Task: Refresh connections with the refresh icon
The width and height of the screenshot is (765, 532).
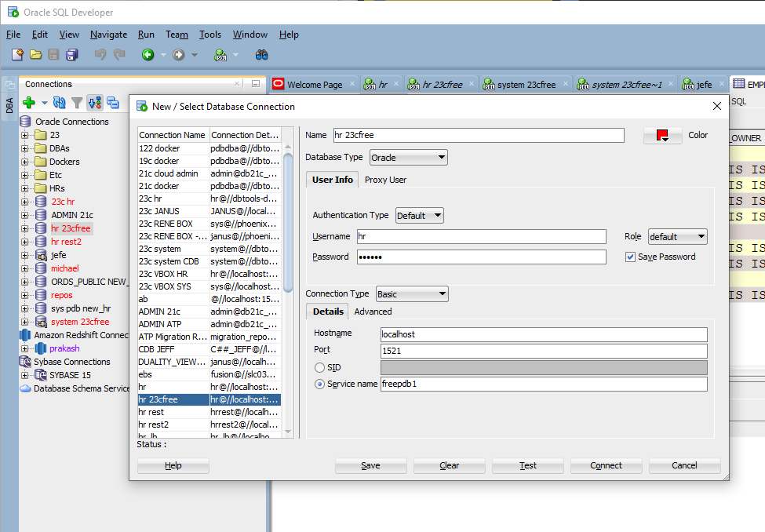Action: pyautogui.click(x=59, y=103)
